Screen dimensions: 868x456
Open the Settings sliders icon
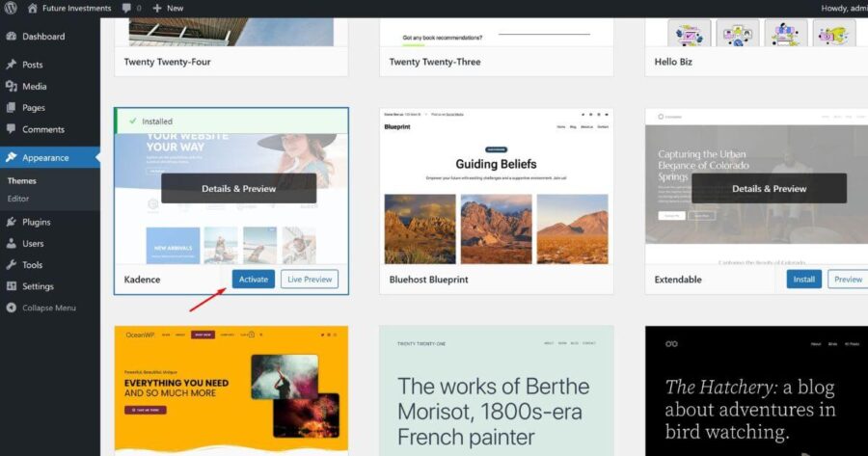pos(12,286)
